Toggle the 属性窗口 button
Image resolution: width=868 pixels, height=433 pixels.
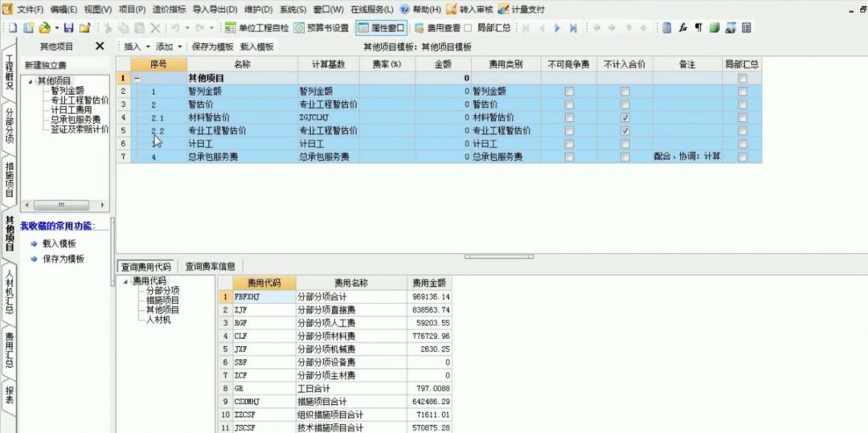click(382, 27)
